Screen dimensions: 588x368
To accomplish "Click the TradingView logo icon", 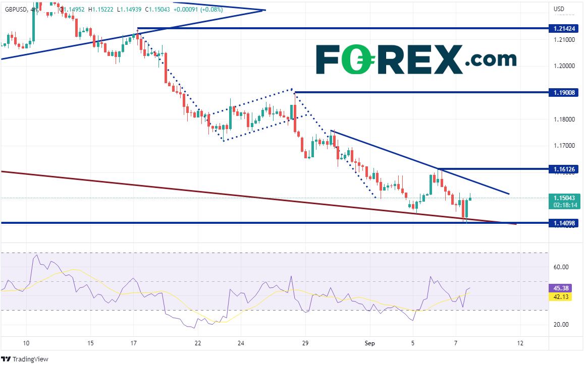I will tap(6, 359).
